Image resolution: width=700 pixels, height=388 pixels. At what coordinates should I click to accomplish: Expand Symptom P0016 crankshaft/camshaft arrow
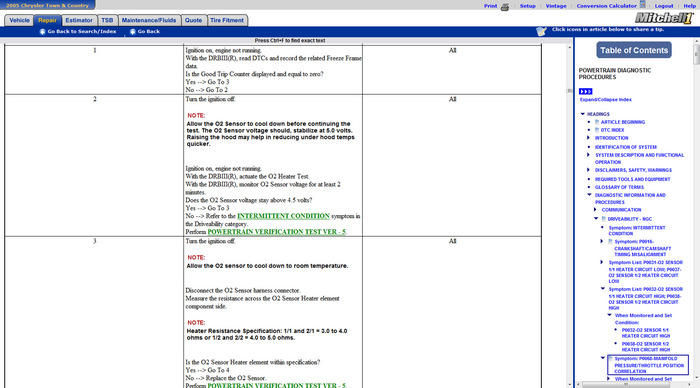point(602,241)
